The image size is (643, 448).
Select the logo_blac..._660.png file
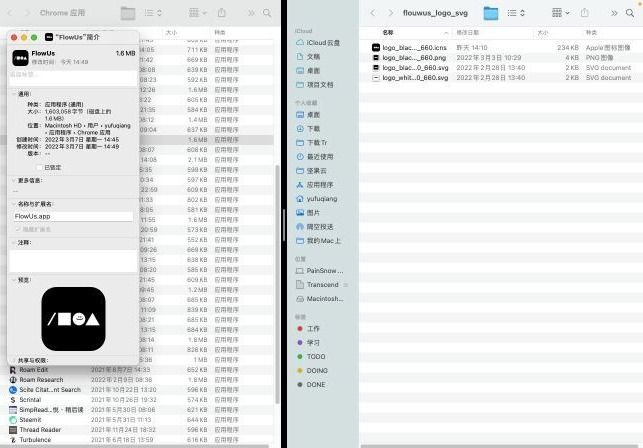pos(501,57)
